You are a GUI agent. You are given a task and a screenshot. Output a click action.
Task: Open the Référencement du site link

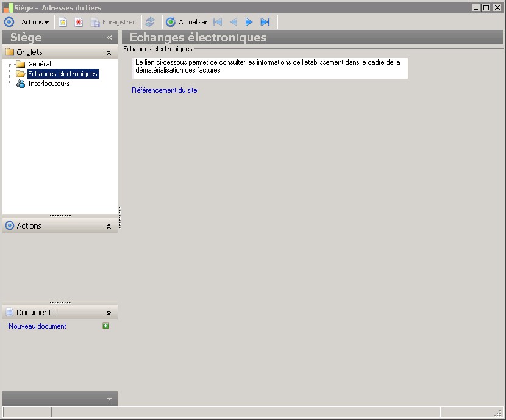pyautogui.click(x=164, y=90)
